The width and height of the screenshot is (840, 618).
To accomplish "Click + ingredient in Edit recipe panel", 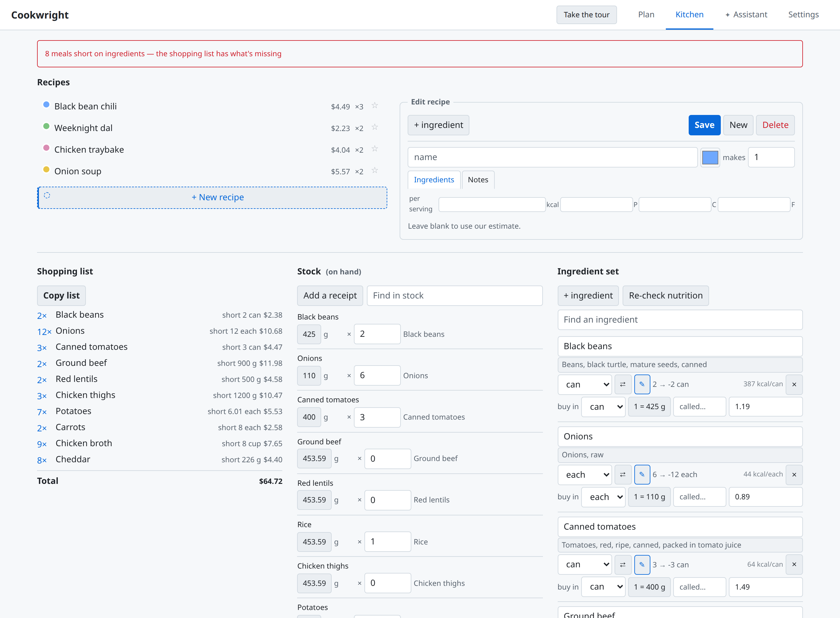I will click(x=438, y=125).
